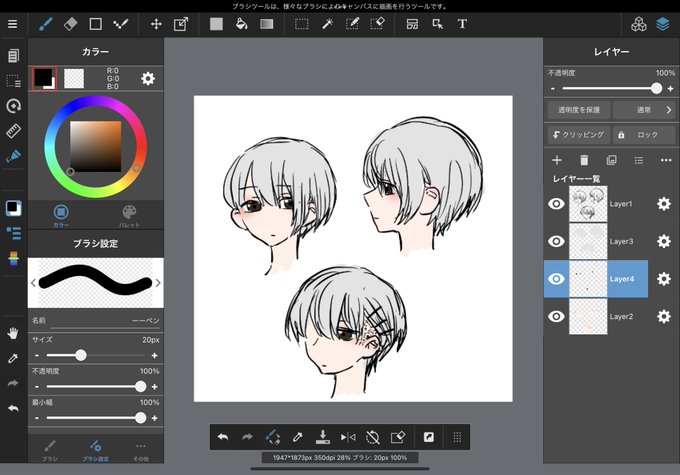Click the クリッピング button
680x475 pixels.
point(579,135)
